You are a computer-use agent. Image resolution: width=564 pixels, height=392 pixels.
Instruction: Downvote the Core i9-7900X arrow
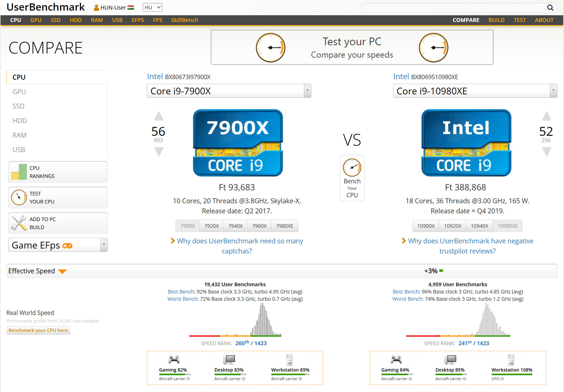tap(159, 152)
